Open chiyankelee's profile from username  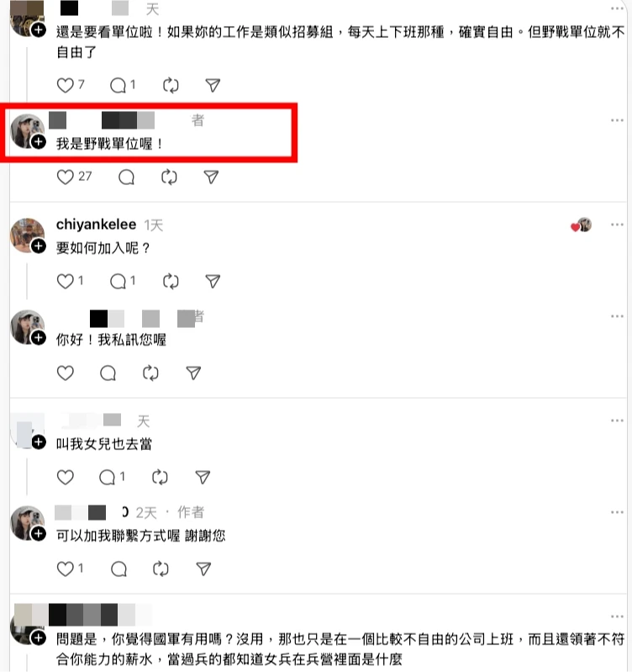click(x=96, y=225)
